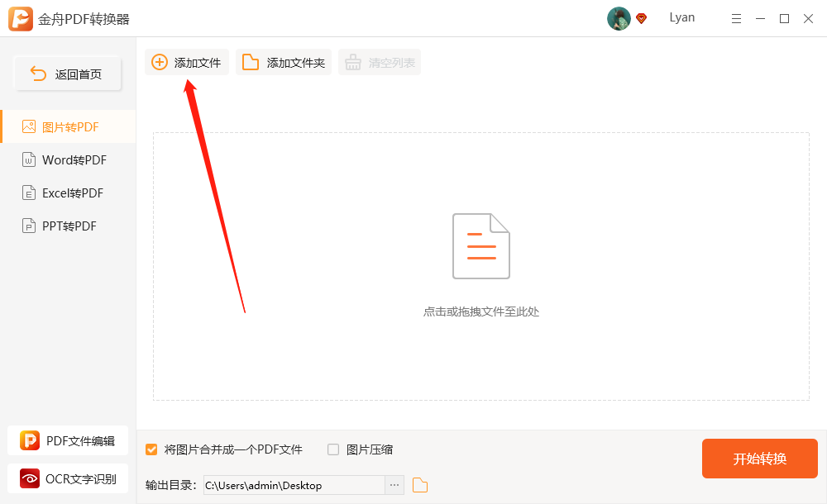Open PDF文件编辑 tool
Viewport: 827px width, 504px height.
tap(68, 440)
